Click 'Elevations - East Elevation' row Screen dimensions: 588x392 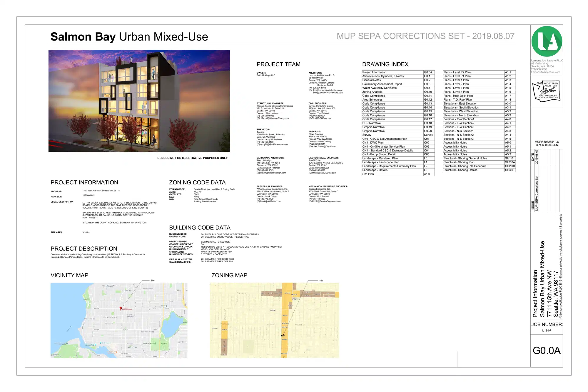479,104
